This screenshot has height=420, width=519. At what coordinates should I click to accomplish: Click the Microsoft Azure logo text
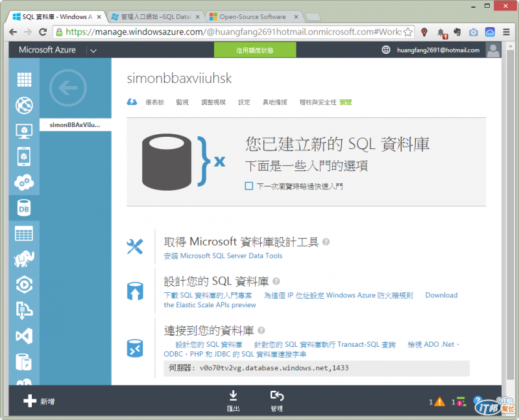47,50
